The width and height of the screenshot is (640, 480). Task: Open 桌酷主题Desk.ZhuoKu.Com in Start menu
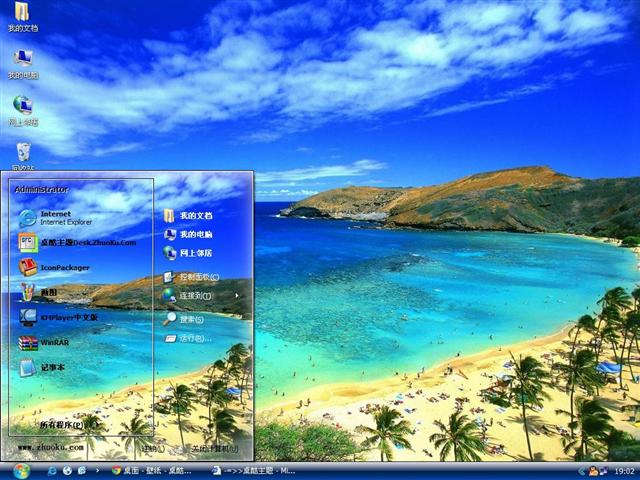pyautogui.click(x=78, y=242)
